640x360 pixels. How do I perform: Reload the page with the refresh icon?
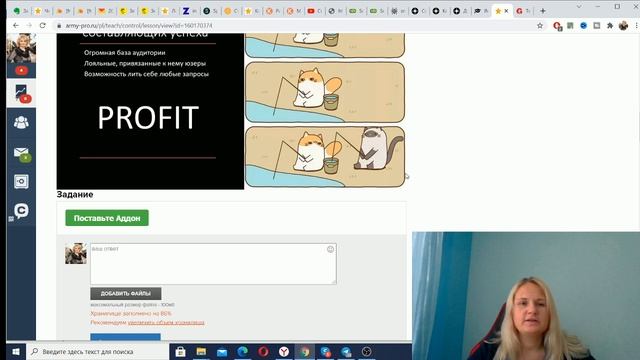(42, 25)
